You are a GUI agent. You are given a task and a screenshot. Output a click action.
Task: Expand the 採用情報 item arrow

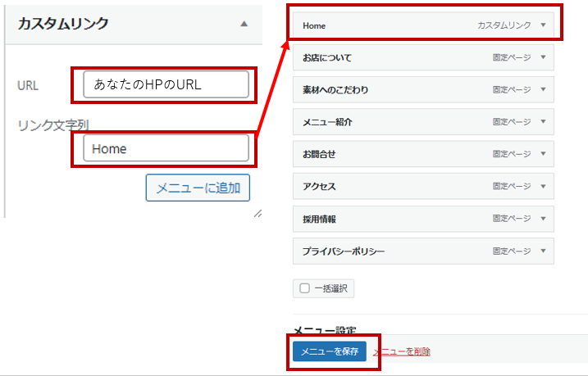pyautogui.click(x=543, y=219)
